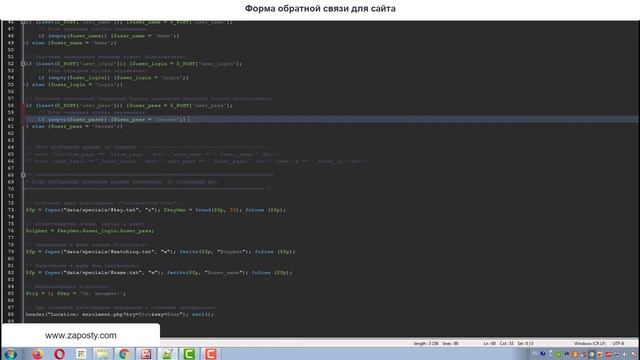Click the speaker volume tray icon
Screen dimensions: 640x360
coord(624,354)
